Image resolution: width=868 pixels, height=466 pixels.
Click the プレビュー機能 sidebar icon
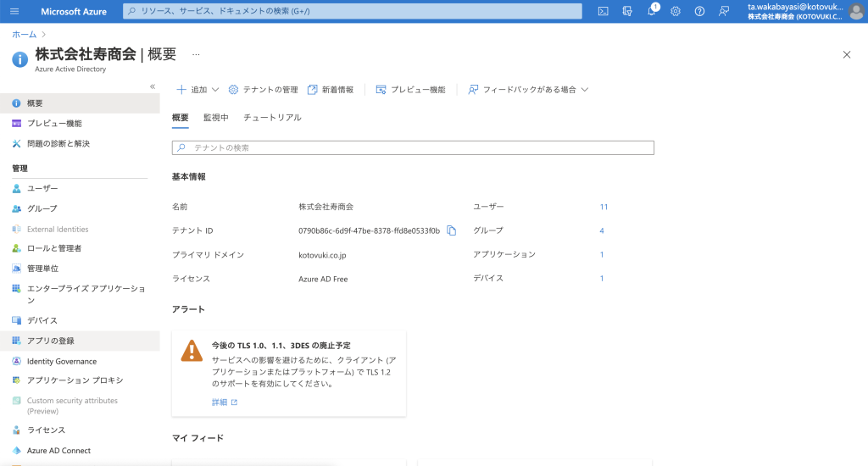(17, 124)
